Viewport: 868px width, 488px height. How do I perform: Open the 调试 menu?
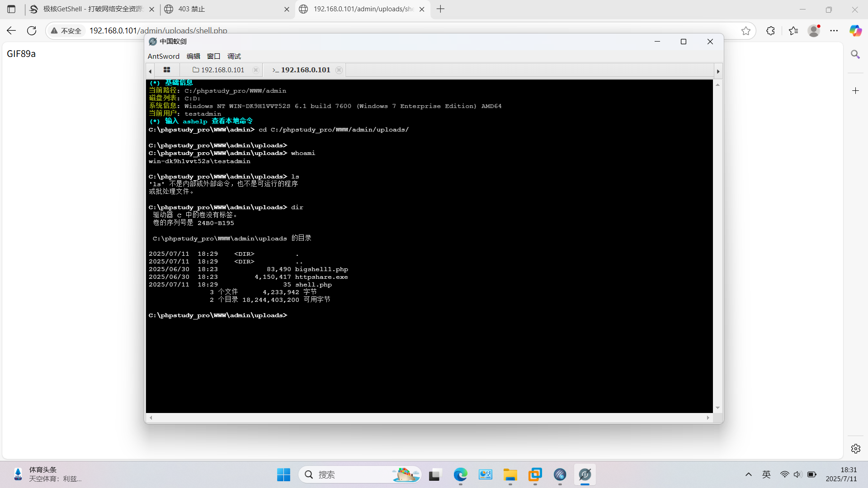[x=234, y=56]
